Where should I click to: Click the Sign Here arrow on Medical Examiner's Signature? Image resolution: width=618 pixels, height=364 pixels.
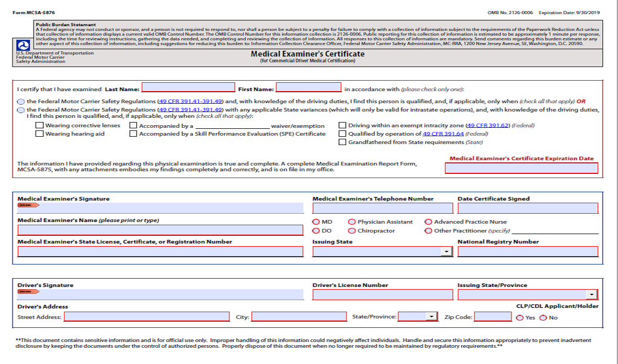coord(28,205)
